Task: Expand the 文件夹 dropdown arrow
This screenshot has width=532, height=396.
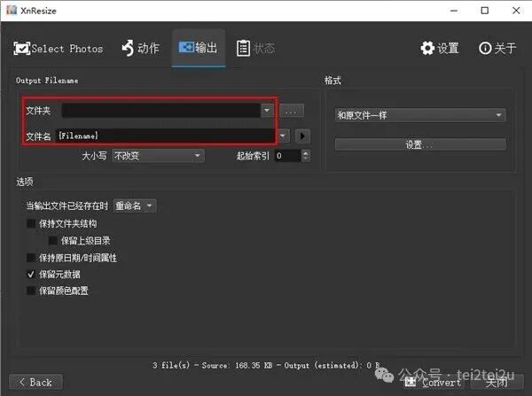Action: [267, 110]
